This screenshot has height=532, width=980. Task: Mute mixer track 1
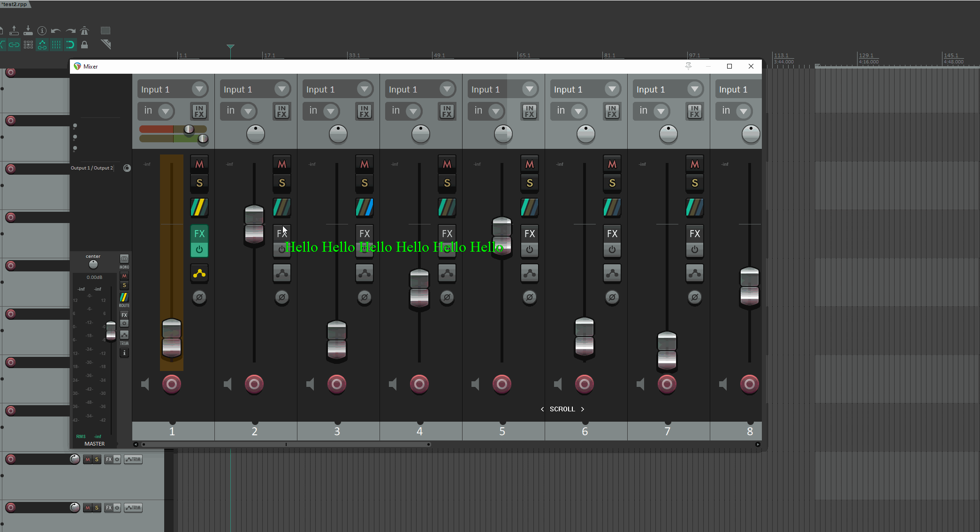[199, 164]
